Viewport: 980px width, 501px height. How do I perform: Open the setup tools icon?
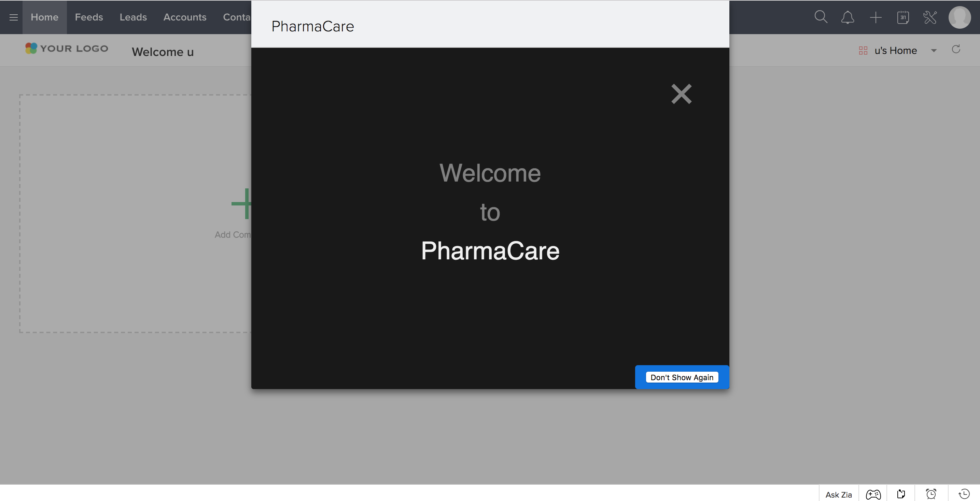930,17
